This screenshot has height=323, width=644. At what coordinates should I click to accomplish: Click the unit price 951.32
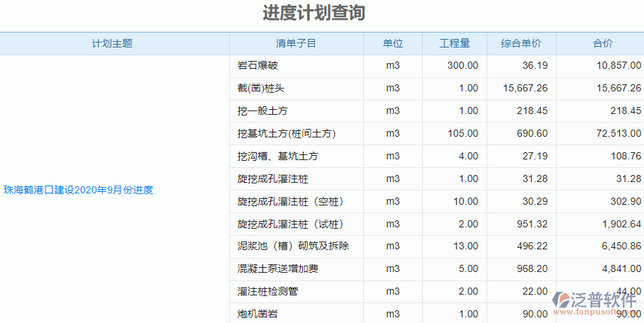click(x=532, y=224)
